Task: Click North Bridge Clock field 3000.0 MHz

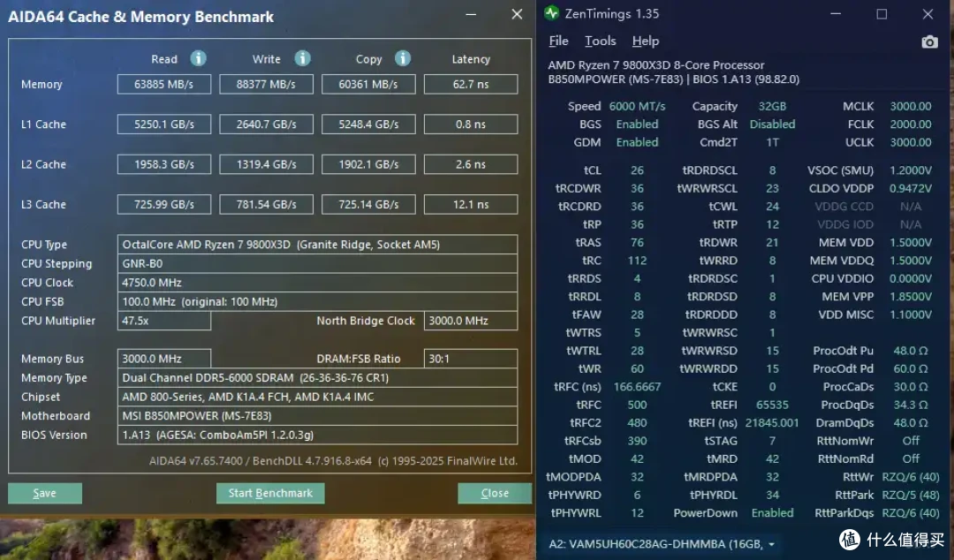Action: [471, 321]
